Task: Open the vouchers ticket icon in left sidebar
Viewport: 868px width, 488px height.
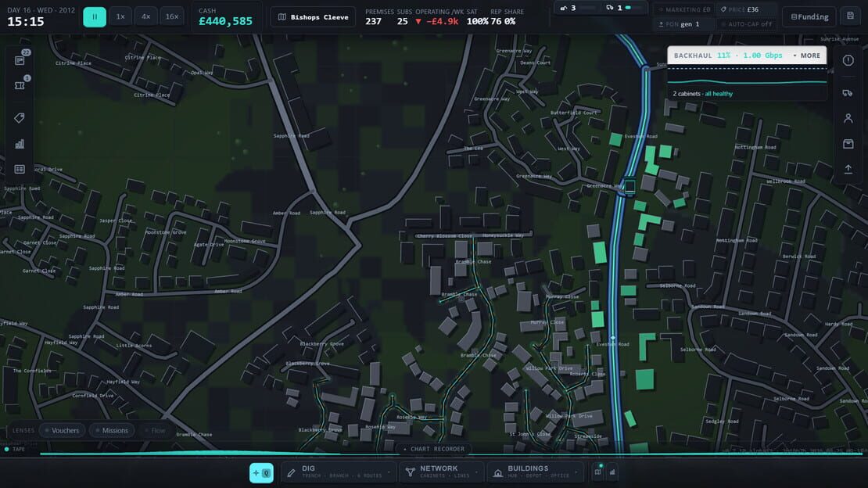Action: (20, 86)
